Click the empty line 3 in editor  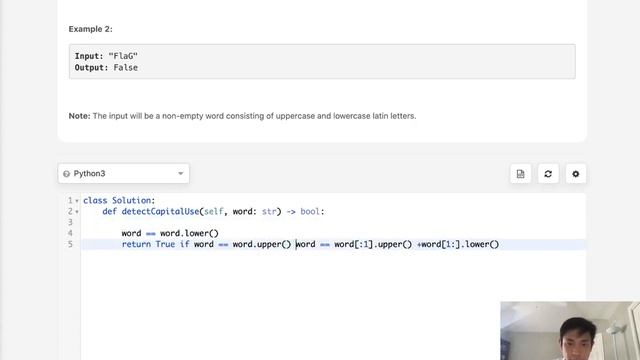click(x=333, y=222)
